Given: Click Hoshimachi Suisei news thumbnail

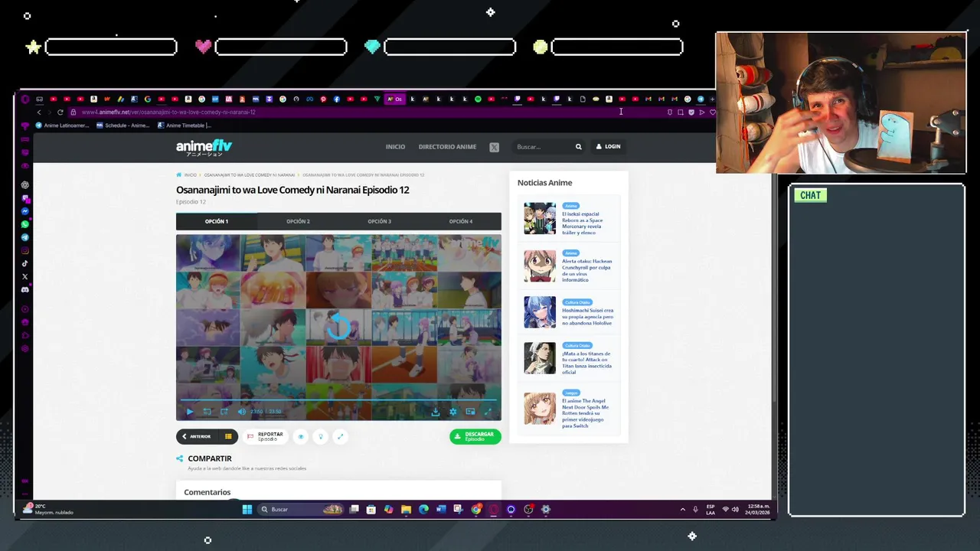Looking at the screenshot, I should [x=540, y=311].
